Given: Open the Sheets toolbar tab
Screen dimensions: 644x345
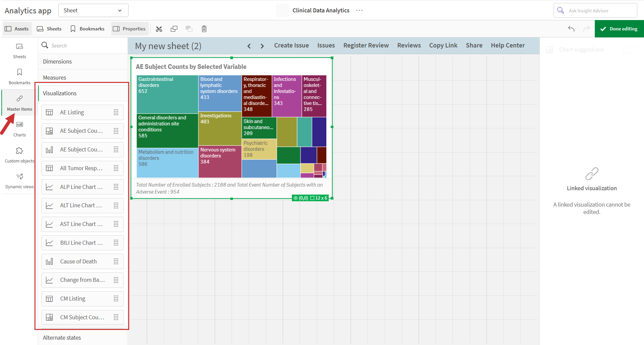Looking at the screenshot, I should tap(49, 29).
